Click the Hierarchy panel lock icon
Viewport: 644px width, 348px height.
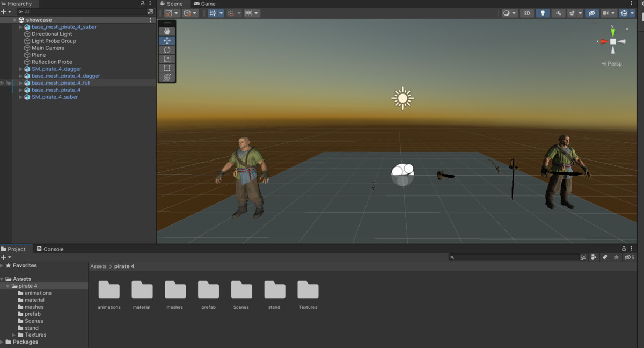[x=143, y=4]
